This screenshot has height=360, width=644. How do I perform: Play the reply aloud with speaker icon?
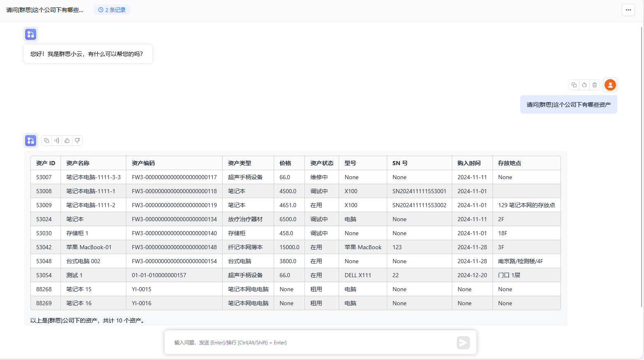pos(57,140)
